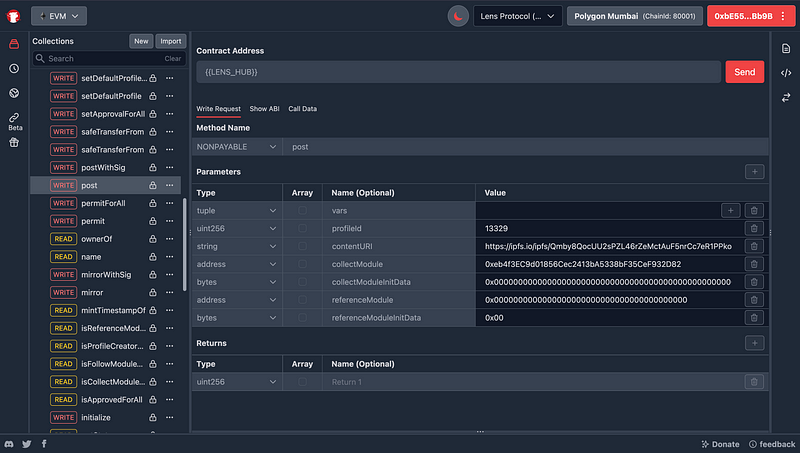Toggle Array checkbox for profileId row
Image resolution: width=800 pixels, height=453 pixels.
[x=303, y=228]
